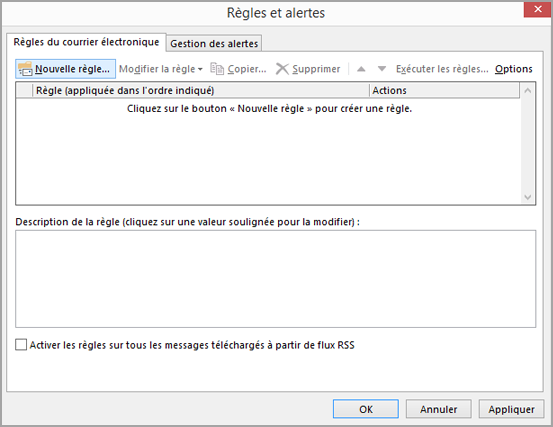Click the Annuler button
This screenshot has width=553, height=427.
(x=438, y=409)
